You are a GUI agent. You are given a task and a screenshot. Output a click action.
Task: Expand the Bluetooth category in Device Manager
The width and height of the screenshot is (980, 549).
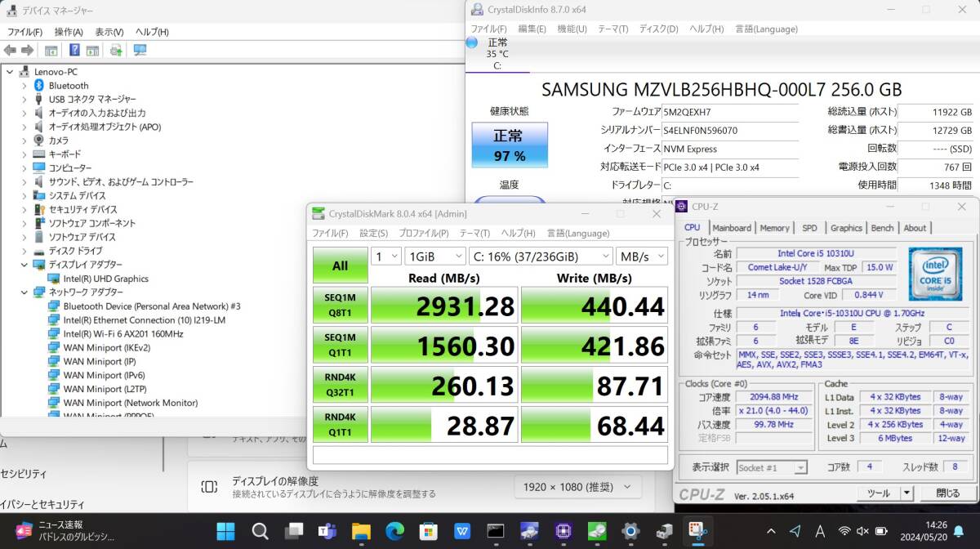[25, 86]
